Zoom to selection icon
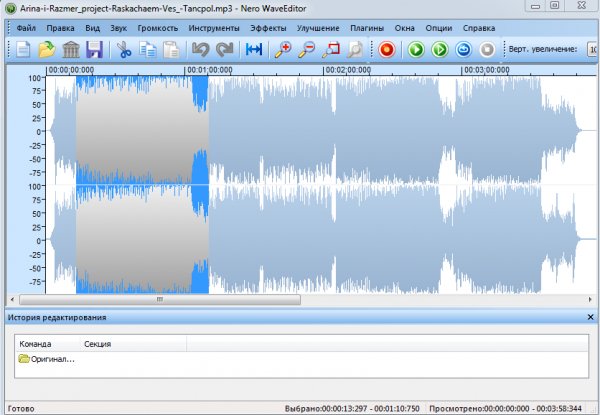 pos(331,50)
